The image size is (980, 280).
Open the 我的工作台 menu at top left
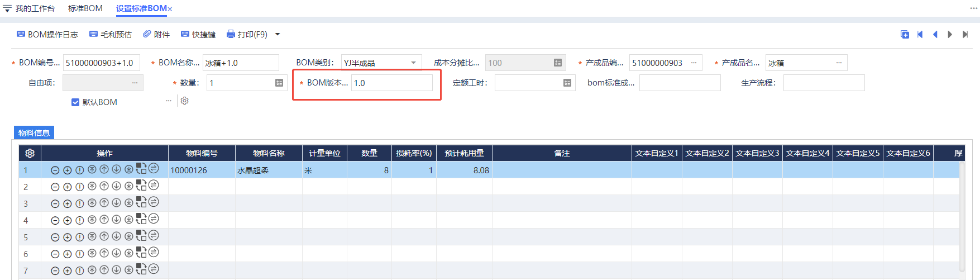point(29,8)
